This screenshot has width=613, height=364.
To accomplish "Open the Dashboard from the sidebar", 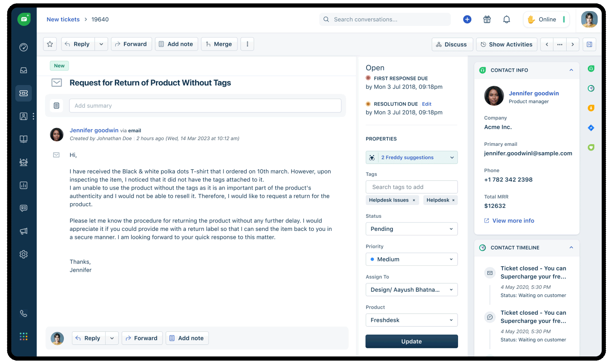I will 23,47.
